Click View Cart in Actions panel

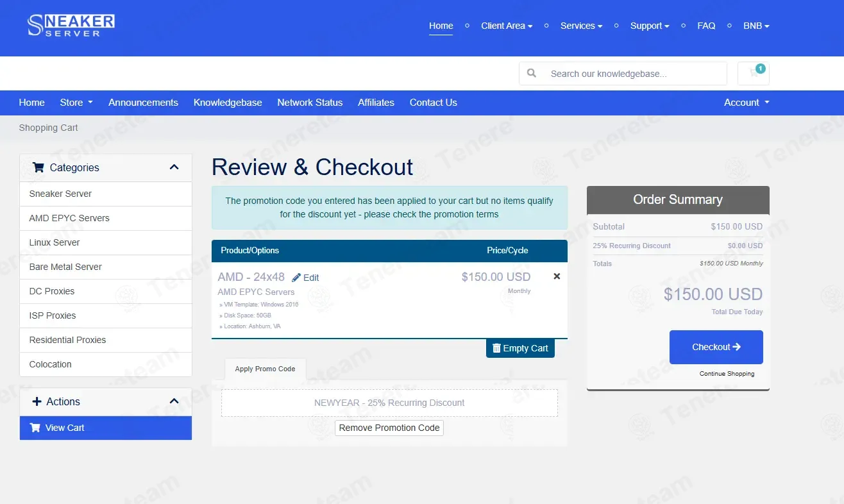[106, 428]
